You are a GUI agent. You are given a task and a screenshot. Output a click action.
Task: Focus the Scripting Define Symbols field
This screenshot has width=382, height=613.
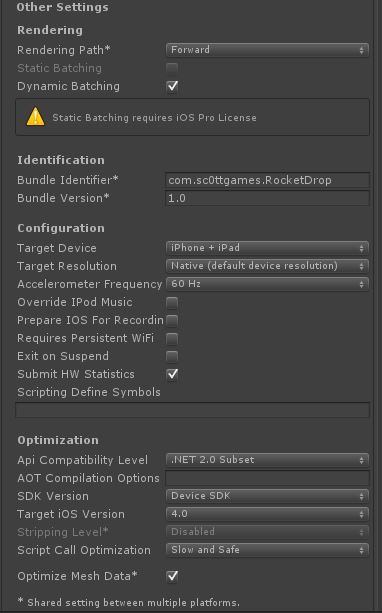[x=192, y=410]
